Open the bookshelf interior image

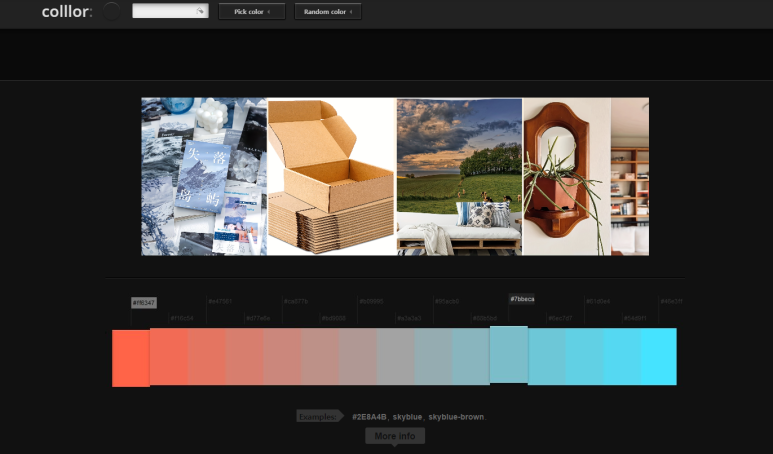click(630, 176)
